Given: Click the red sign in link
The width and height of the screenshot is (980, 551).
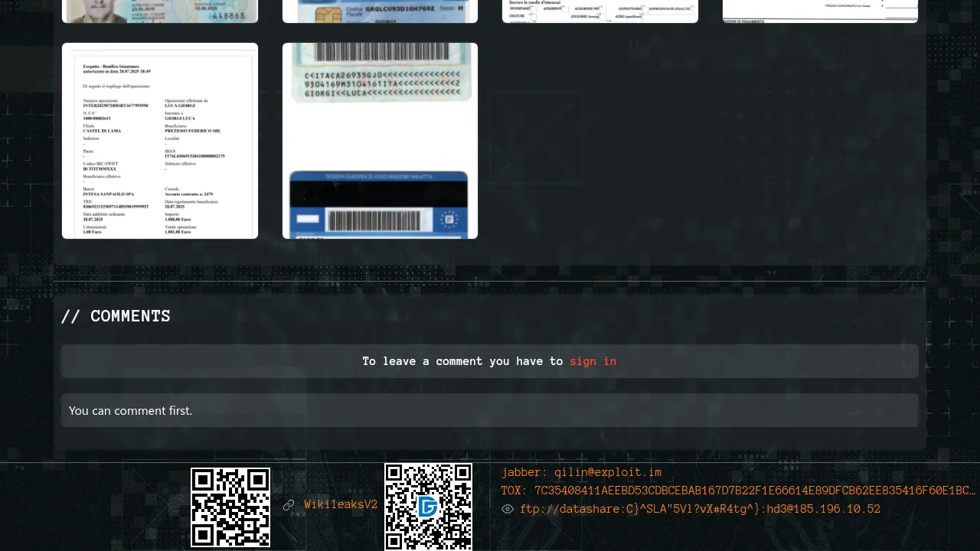Looking at the screenshot, I should tap(593, 361).
